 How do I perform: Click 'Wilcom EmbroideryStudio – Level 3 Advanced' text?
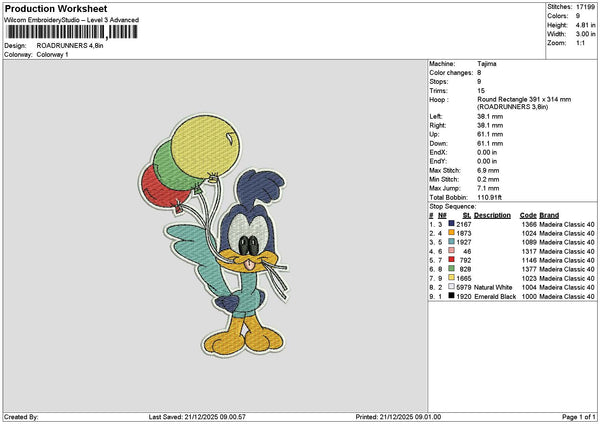72,20
